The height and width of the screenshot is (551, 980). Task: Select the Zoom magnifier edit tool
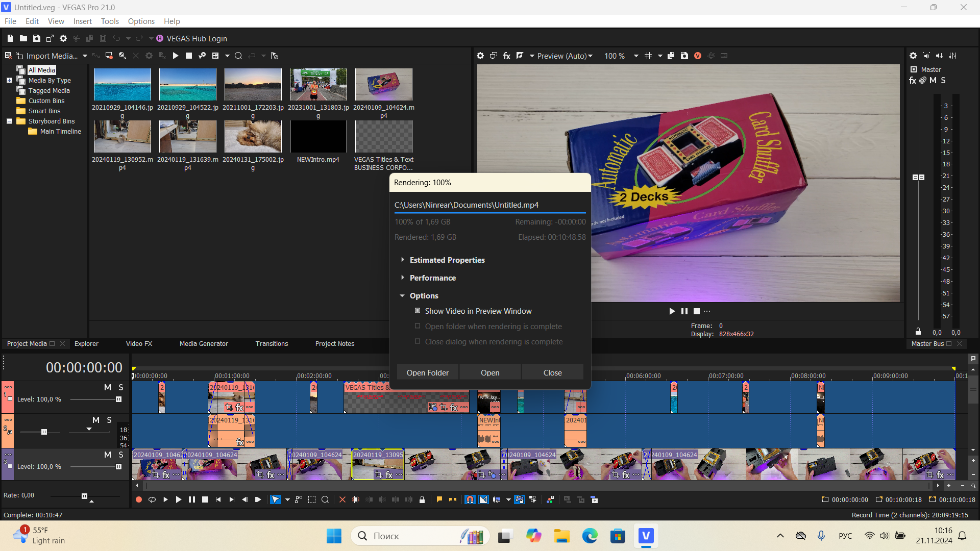[325, 500]
